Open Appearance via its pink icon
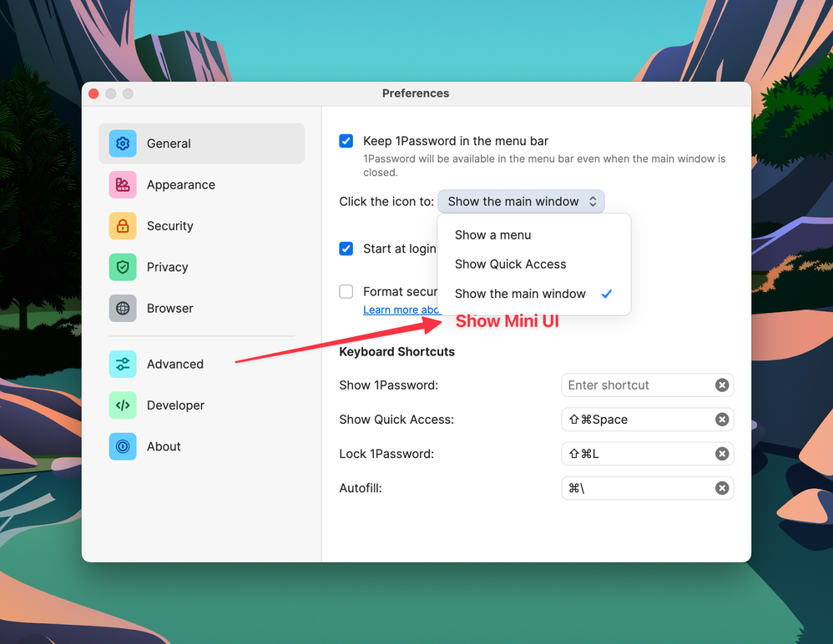Viewport: 833px width, 644px height. coord(123,185)
